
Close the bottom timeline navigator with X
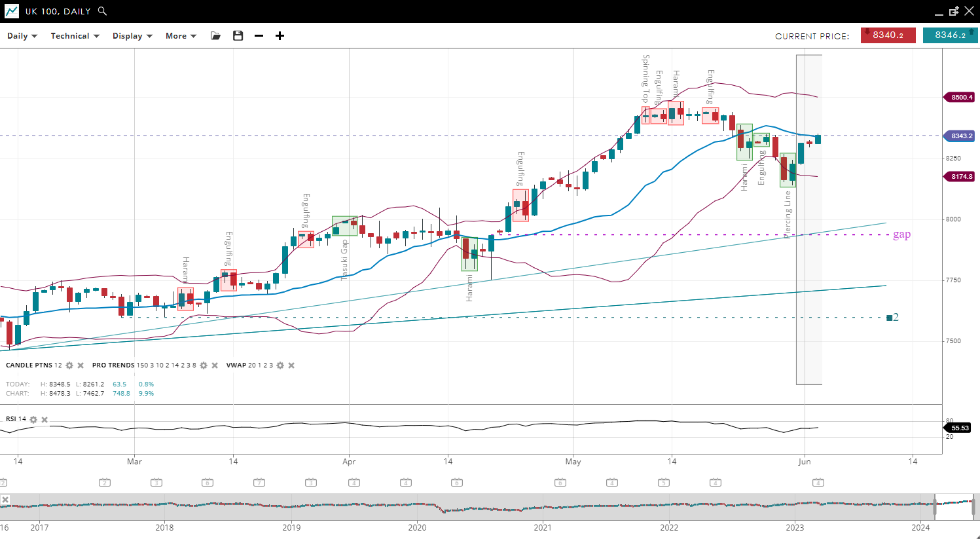click(5, 500)
